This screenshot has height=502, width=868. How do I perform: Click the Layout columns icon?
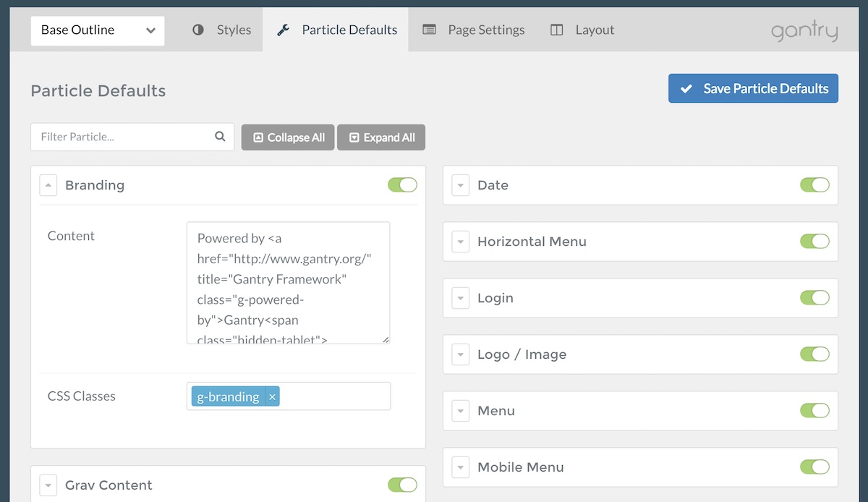click(x=556, y=30)
